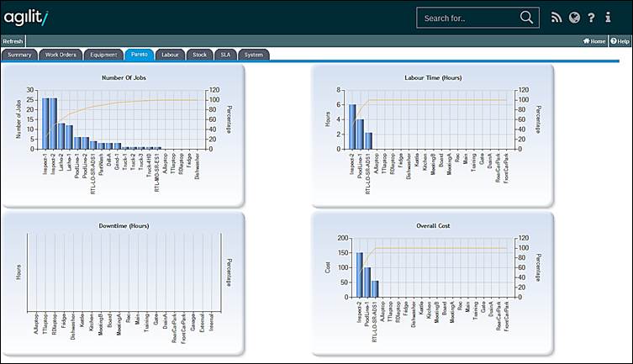Switch to the Labour tab
The height and width of the screenshot is (364, 633).
click(x=171, y=55)
